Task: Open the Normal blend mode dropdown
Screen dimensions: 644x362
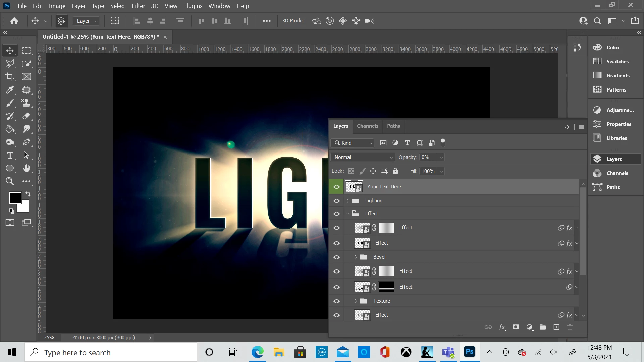Action: click(x=363, y=157)
